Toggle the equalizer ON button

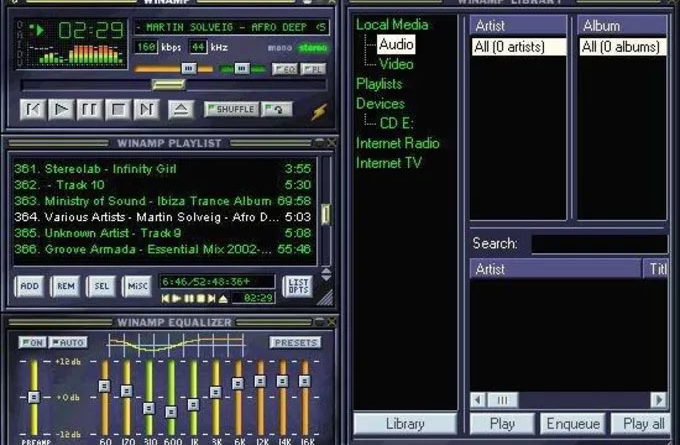pyautogui.click(x=33, y=343)
